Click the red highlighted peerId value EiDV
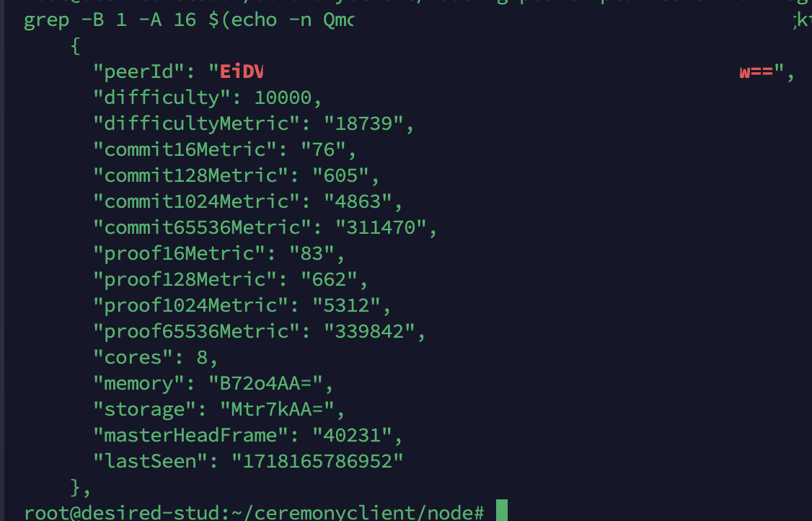Screen dimensions: 812x521 coord(242,71)
